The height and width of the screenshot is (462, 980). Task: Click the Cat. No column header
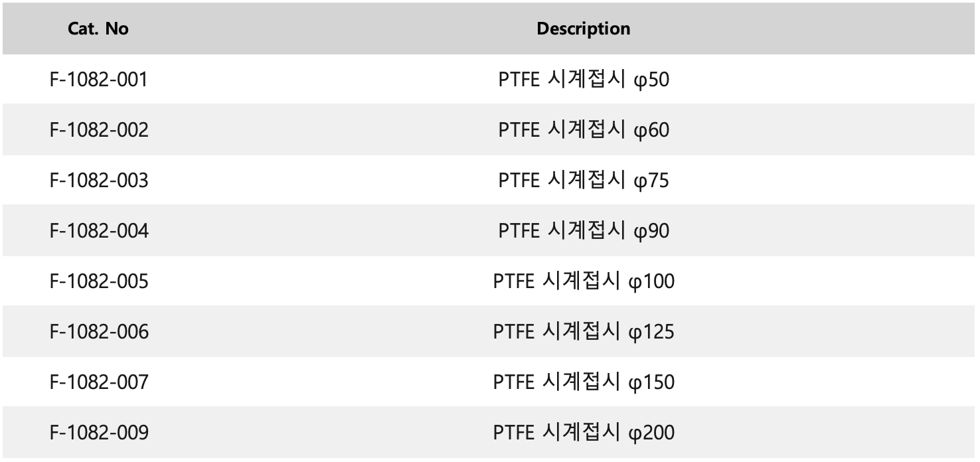coord(98,29)
